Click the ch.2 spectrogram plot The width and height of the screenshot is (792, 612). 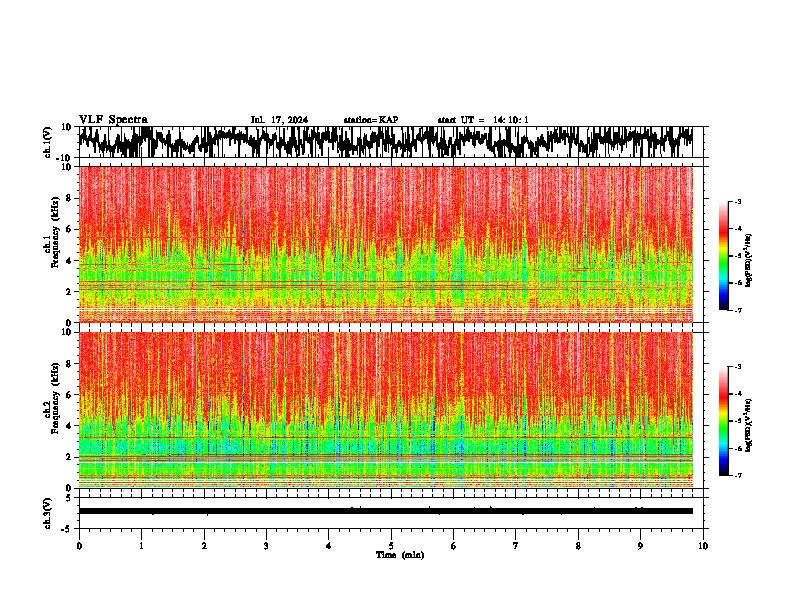tap(386, 410)
